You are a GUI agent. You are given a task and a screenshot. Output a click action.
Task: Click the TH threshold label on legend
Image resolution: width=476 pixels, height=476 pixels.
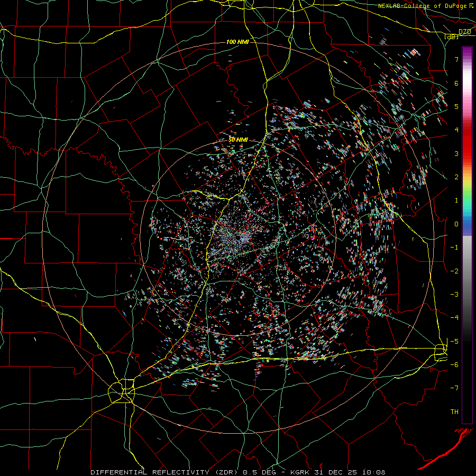454,412
